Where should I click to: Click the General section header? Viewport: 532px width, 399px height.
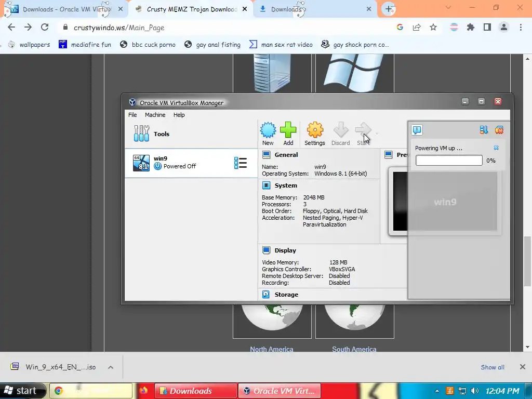tap(286, 155)
